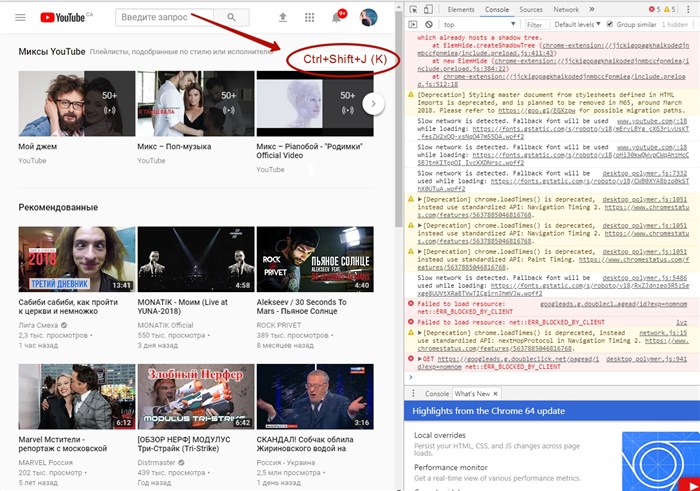Show console sidebar icon

[413, 25]
